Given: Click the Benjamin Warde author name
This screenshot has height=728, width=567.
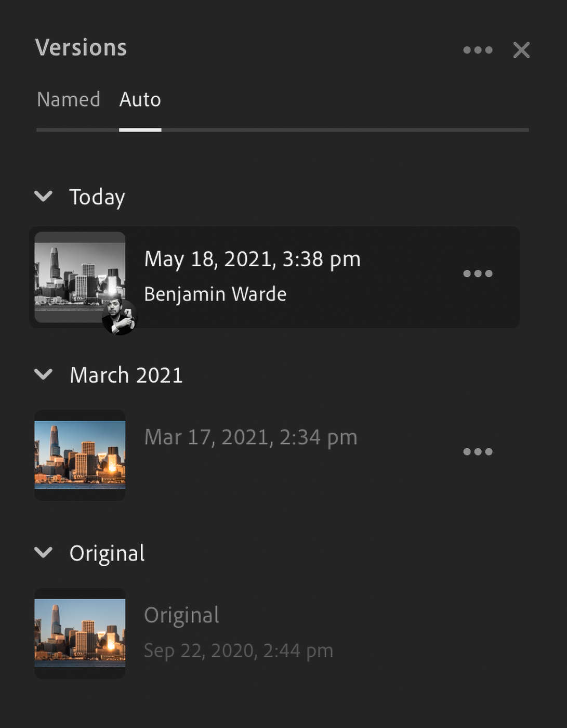Looking at the screenshot, I should coord(215,294).
